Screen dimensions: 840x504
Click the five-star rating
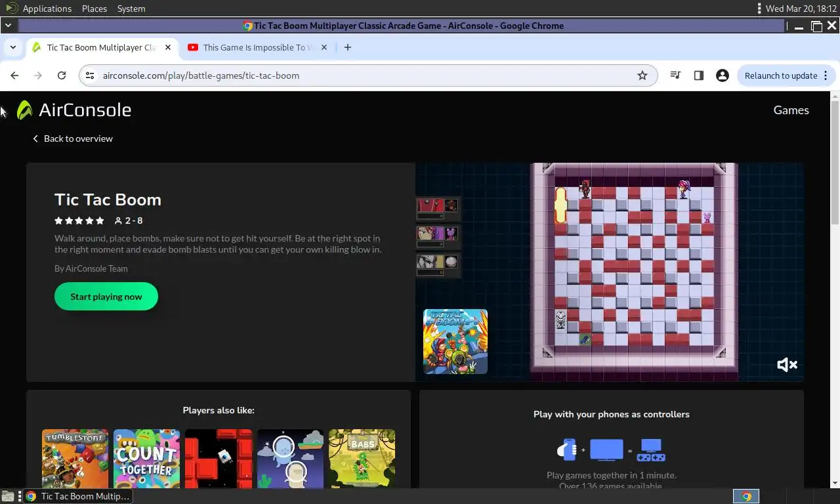tap(79, 220)
